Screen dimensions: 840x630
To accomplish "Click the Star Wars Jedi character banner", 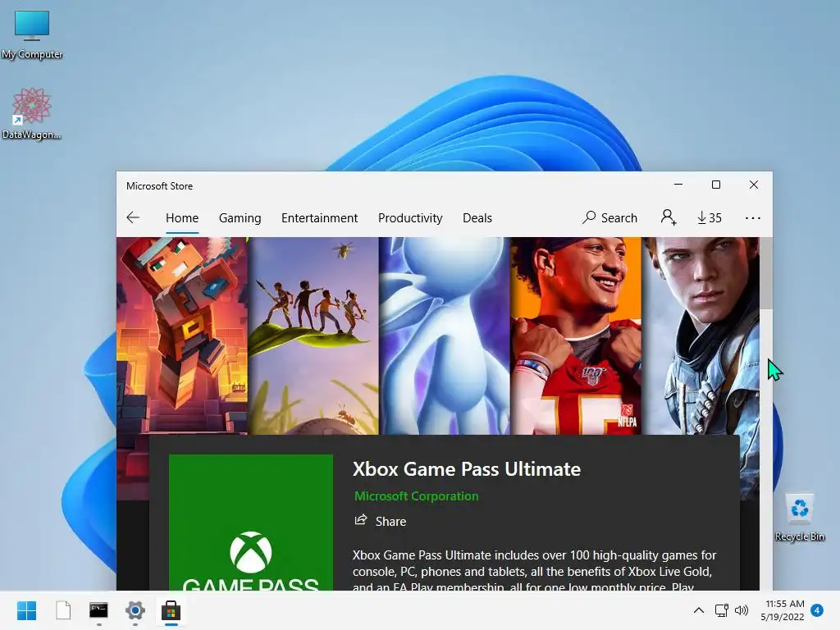I will pos(701,336).
